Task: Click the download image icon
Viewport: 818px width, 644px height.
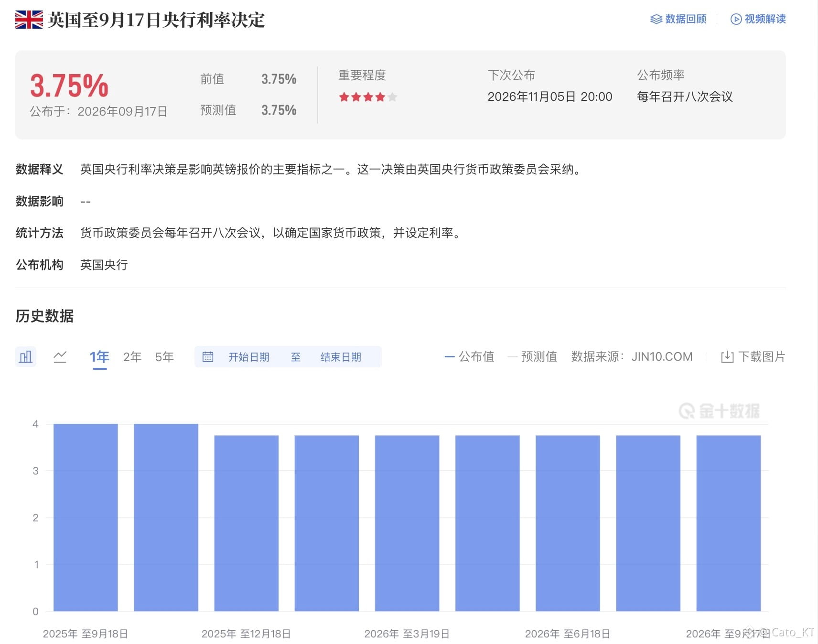Action: [727, 357]
